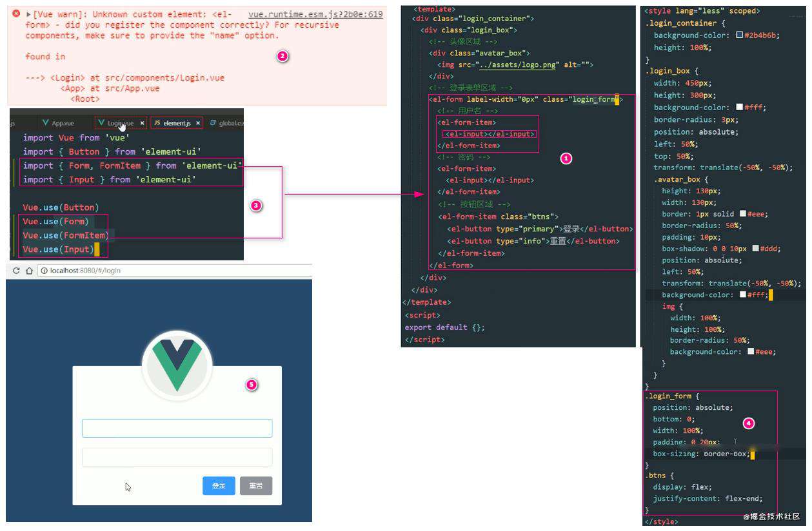Click the div class="avatar_box" line
The image size is (812, 531).
coord(479,53)
